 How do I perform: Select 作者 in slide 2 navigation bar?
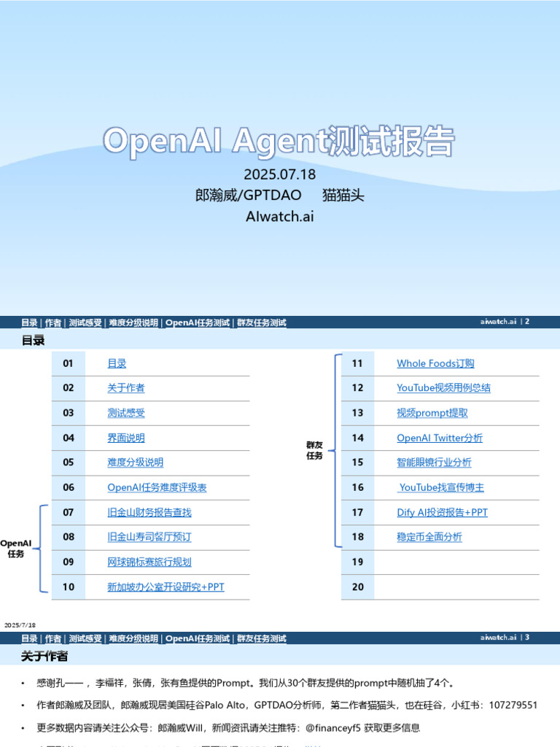[52, 322]
